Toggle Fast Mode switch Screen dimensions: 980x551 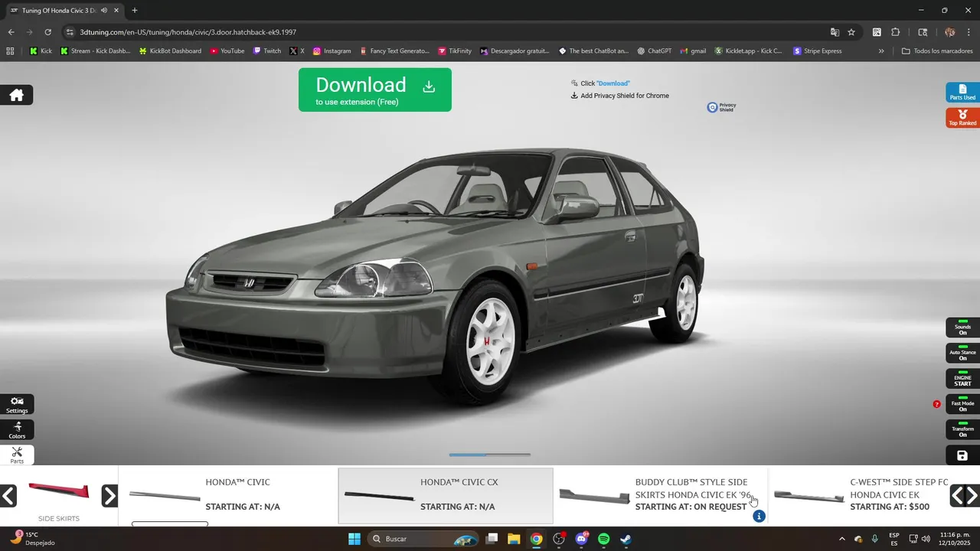pyautogui.click(x=962, y=403)
